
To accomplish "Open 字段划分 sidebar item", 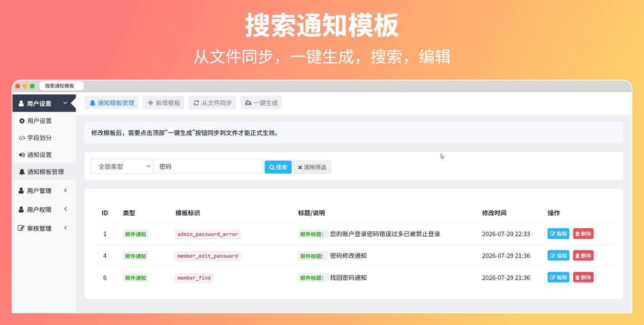I will point(44,138).
